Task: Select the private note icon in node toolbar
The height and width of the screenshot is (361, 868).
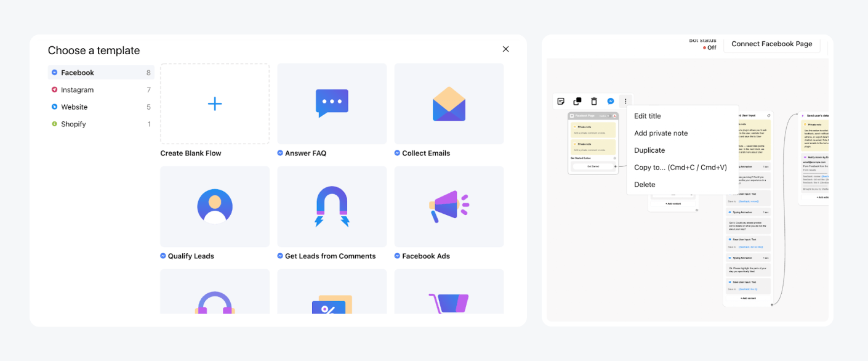Action: pos(561,101)
